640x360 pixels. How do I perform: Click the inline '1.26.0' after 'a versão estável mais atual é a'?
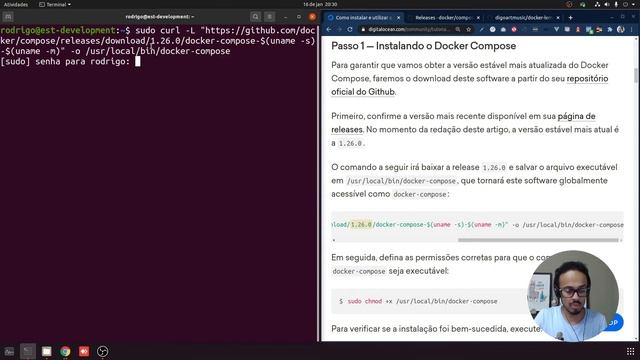tap(350, 143)
